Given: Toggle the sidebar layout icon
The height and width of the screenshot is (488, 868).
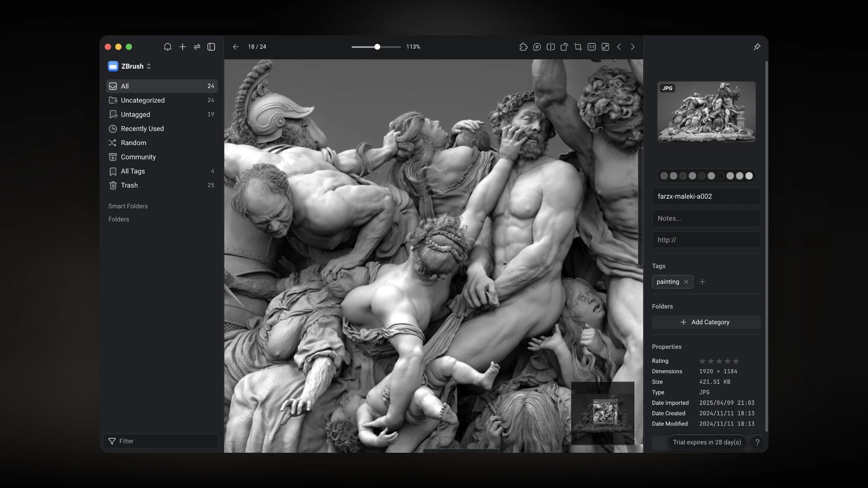Looking at the screenshot, I should click(211, 47).
